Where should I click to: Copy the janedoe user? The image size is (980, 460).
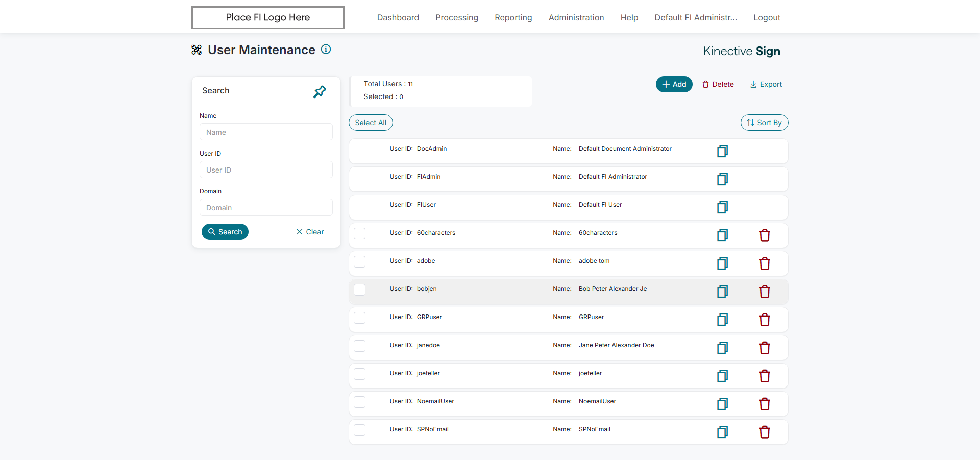[722, 348]
